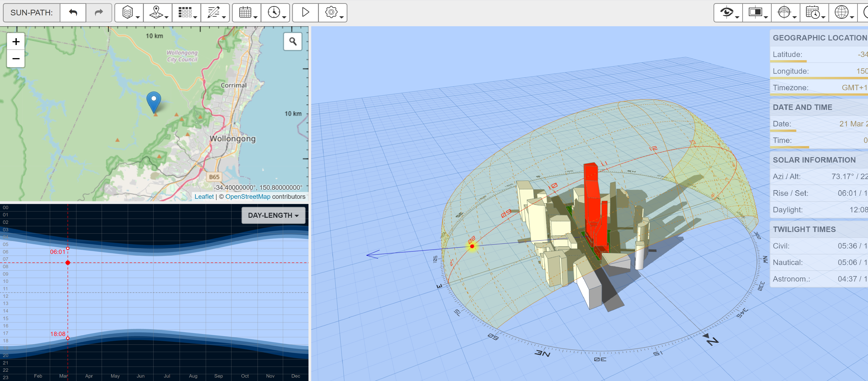Open the calendar date tool

tap(245, 12)
